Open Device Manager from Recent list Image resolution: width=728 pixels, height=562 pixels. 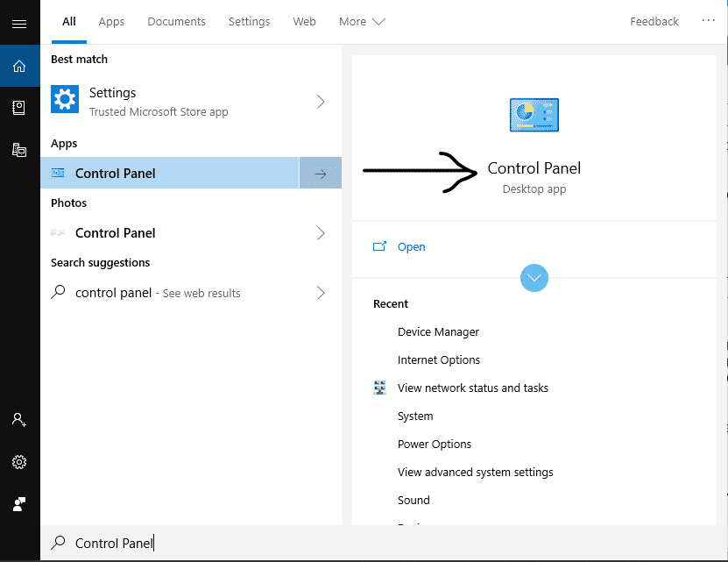[x=438, y=331]
